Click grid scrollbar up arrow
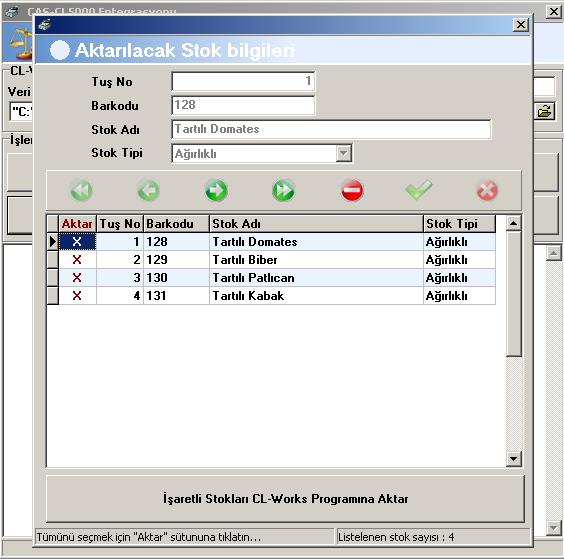Image resolution: width=564 pixels, height=559 pixels. tap(513, 223)
